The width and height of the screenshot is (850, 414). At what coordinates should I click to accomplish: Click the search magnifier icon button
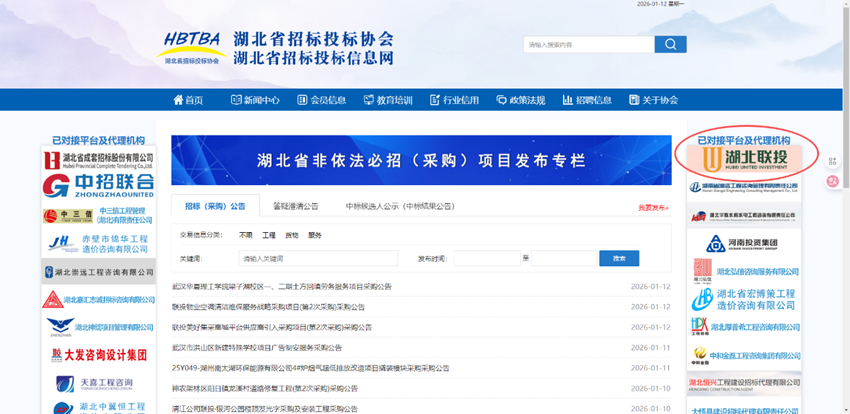pos(670,45)
